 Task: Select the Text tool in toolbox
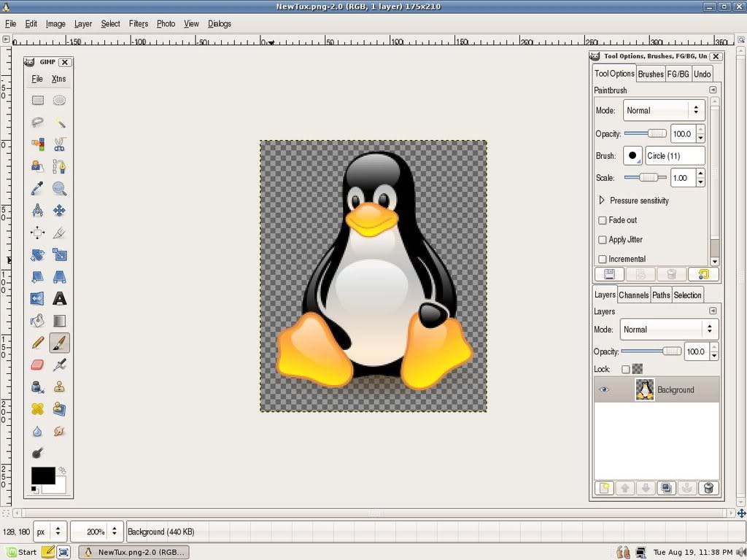coord(60,298)
